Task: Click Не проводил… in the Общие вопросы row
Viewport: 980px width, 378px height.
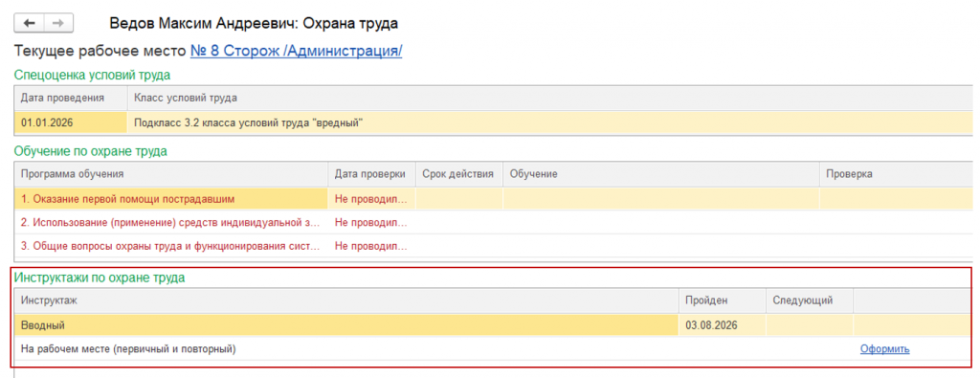Action: click(x=372, y=246)
